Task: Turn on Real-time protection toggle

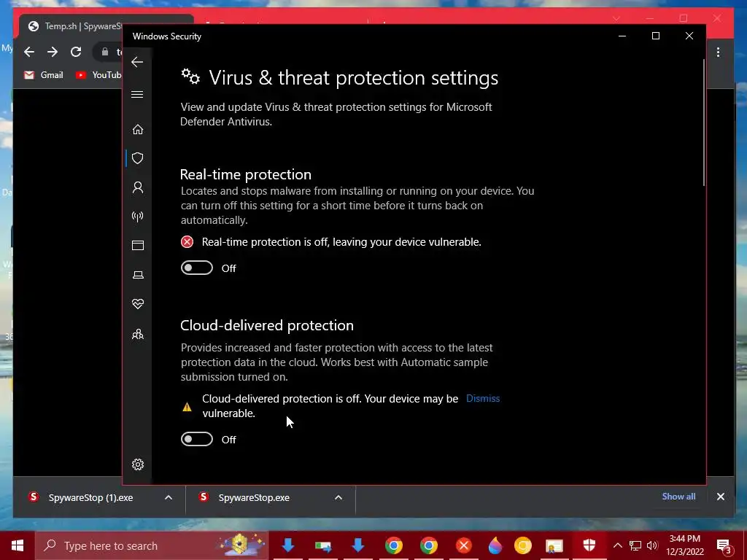Action: tap(197, 268)
